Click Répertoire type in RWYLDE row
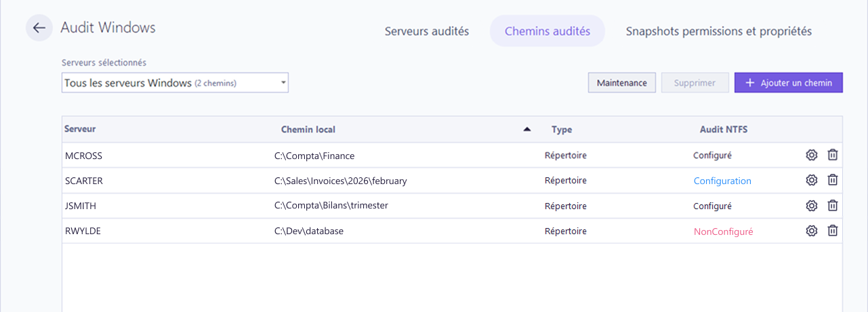This screenshot has width=868, height=312. coord(566,231)
